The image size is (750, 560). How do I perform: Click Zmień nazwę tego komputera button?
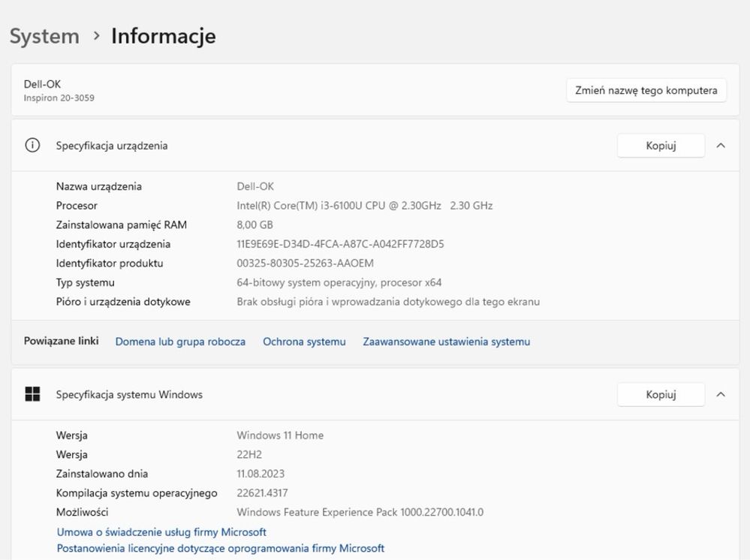(x=646, y=90)
